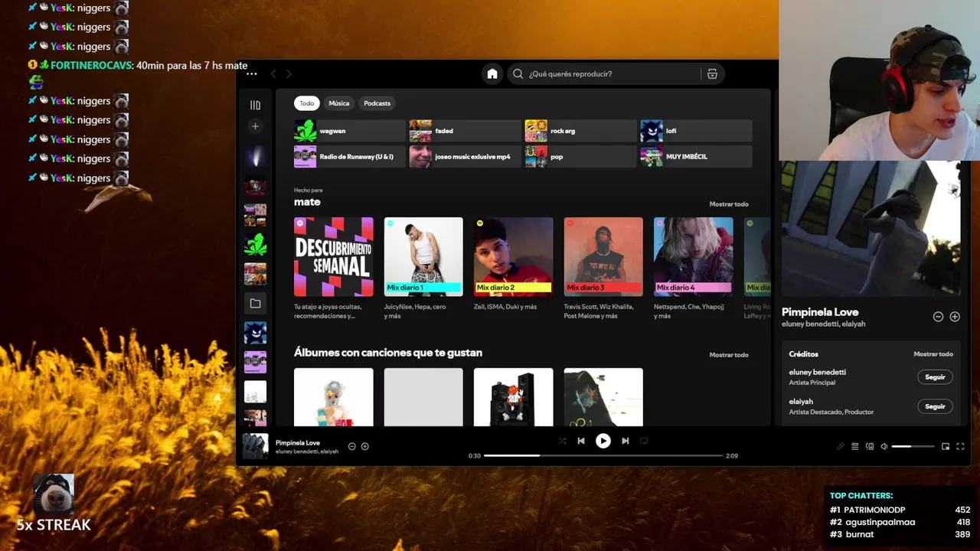Open Radio de Runaway (U & I)
Image resolution: width=980 pixels, height=551 pixels.
350,156
